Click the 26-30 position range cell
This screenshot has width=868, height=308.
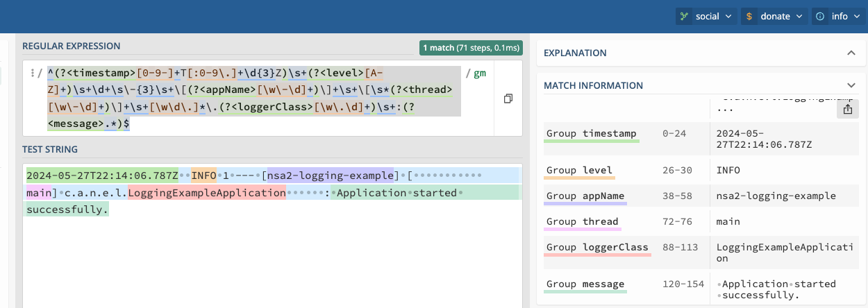(677, 170)
